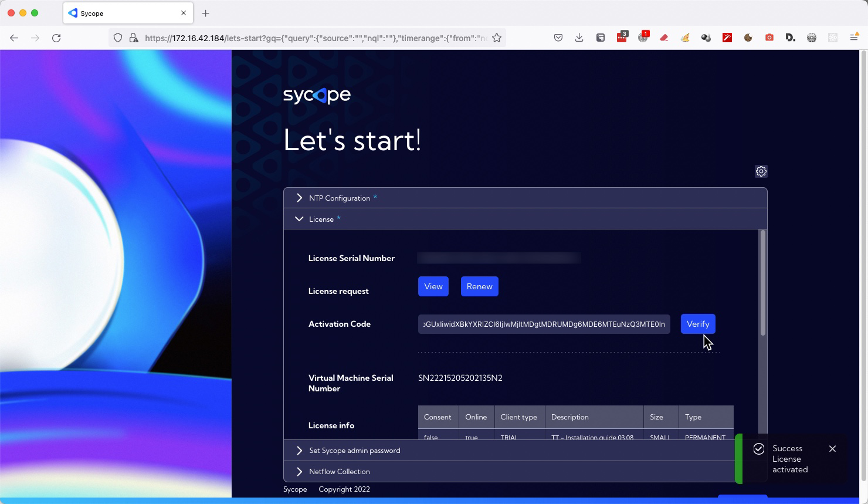Expand Set Sycope admin password section

click(x=510, y=451)
